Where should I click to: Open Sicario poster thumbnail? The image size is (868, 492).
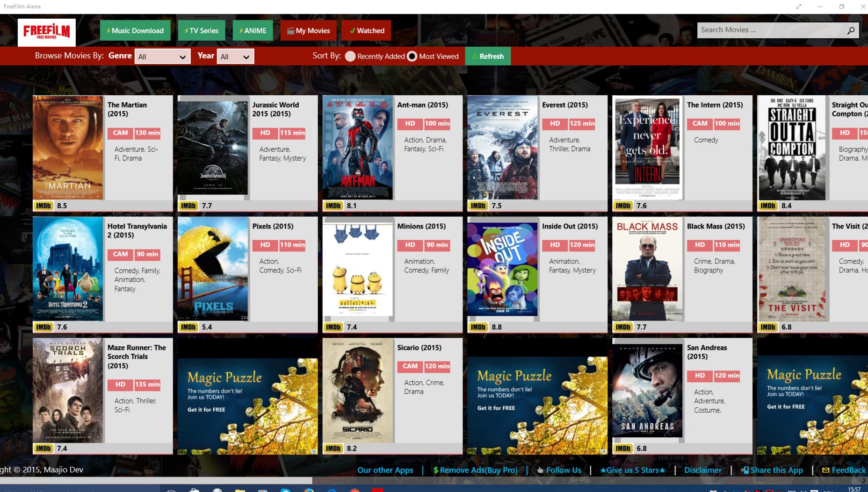point(358,391)
